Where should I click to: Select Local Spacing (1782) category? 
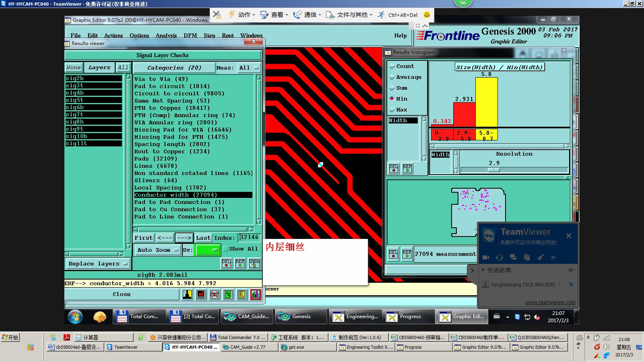[x=170, y=188]
